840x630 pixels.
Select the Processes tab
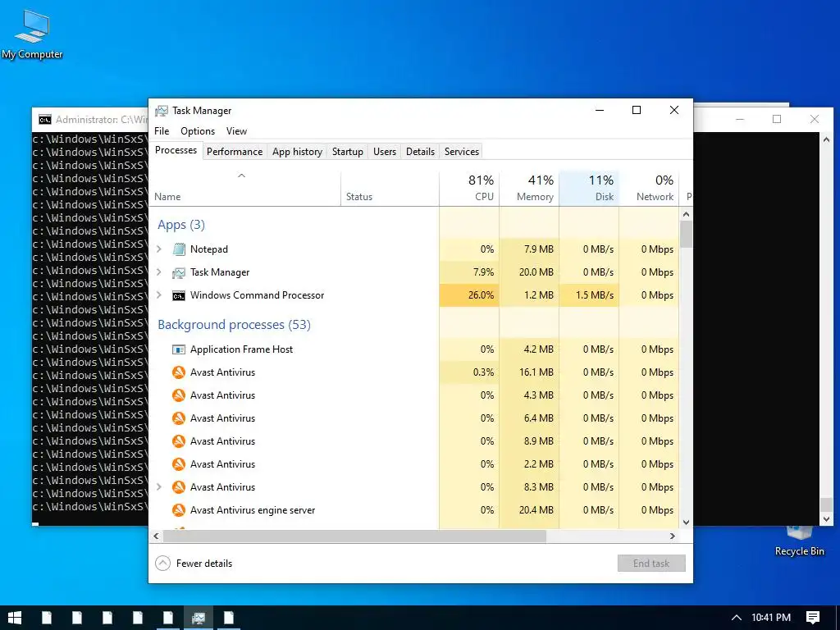point(176,151)
